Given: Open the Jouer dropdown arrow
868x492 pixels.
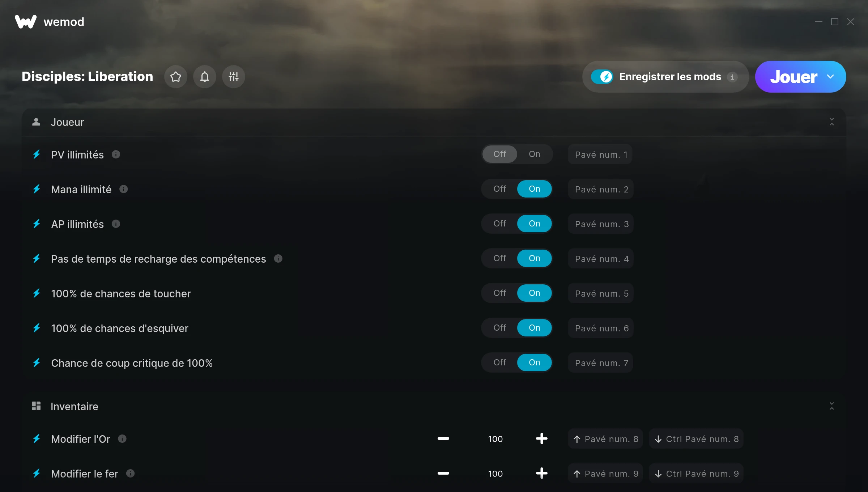Looking at the screenshot, I should (x=830, y=77).
